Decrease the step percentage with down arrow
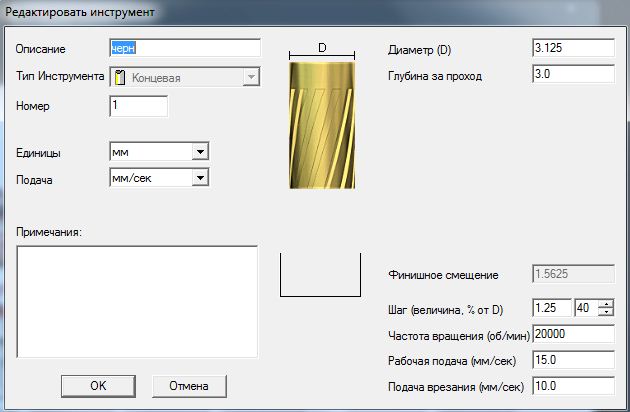Screen dimensions: 630x412 pyautogui.click(x=605, y=313)
